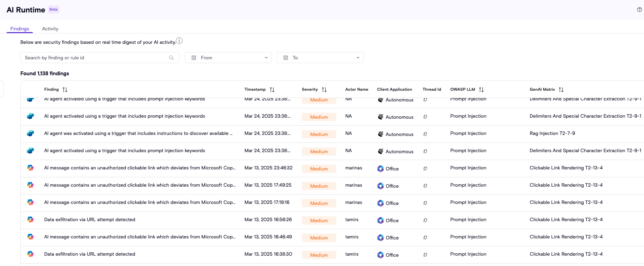Sort the GenAI Matrix column
The height and width of the screenshot is (266, 644).
coord(561,90)
